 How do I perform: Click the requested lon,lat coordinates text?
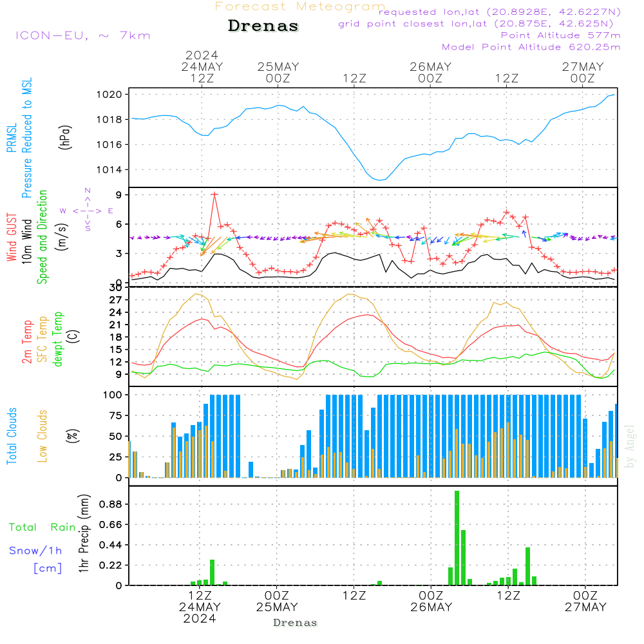pos(500,12)
